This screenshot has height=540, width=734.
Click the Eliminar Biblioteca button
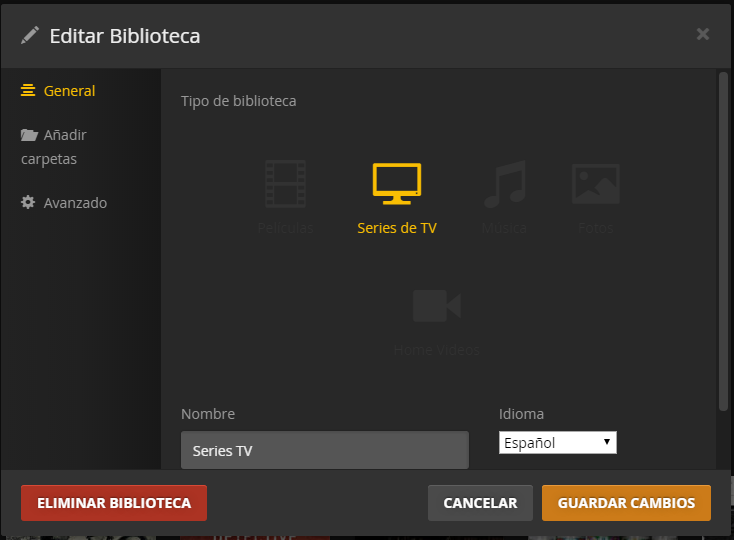(114, 503)
